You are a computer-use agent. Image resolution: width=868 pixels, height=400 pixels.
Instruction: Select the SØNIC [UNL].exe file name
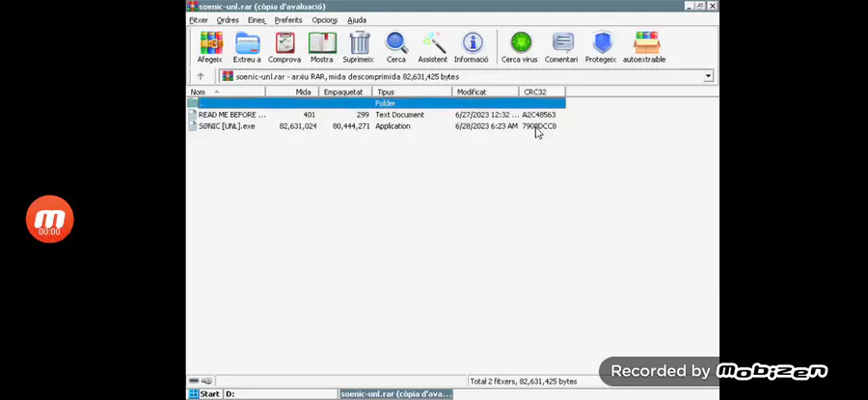pos(227,126)
